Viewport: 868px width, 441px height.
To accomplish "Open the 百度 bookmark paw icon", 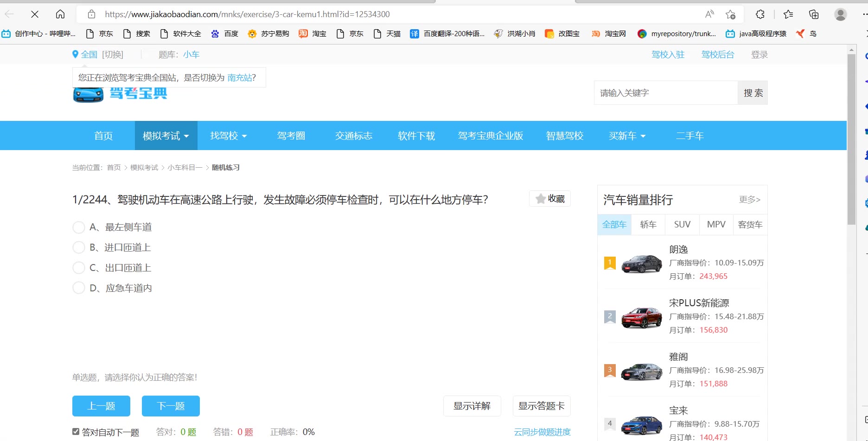I will (215, 34).
